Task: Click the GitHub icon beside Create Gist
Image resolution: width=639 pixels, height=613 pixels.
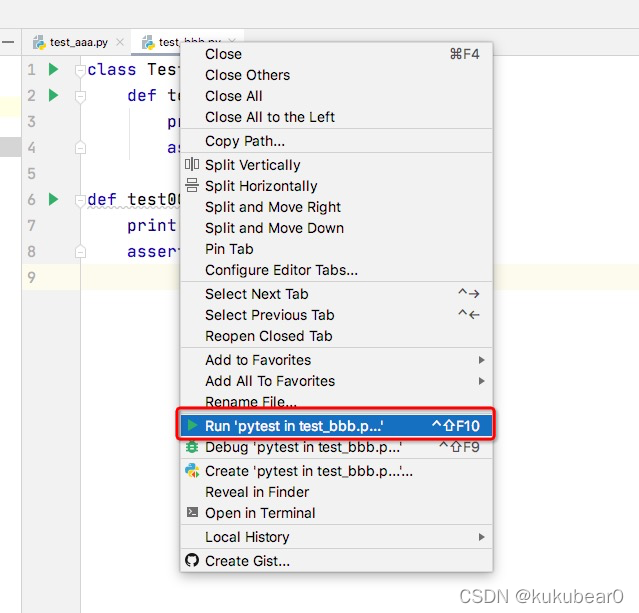Action: 192,560
